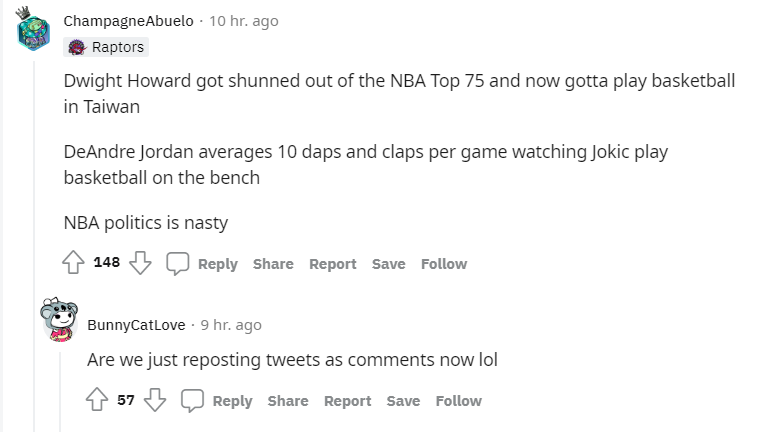Downvote ChampagneAbuelo's comment
The height and width of the screenshot is (432, 776).
[141, 263]
